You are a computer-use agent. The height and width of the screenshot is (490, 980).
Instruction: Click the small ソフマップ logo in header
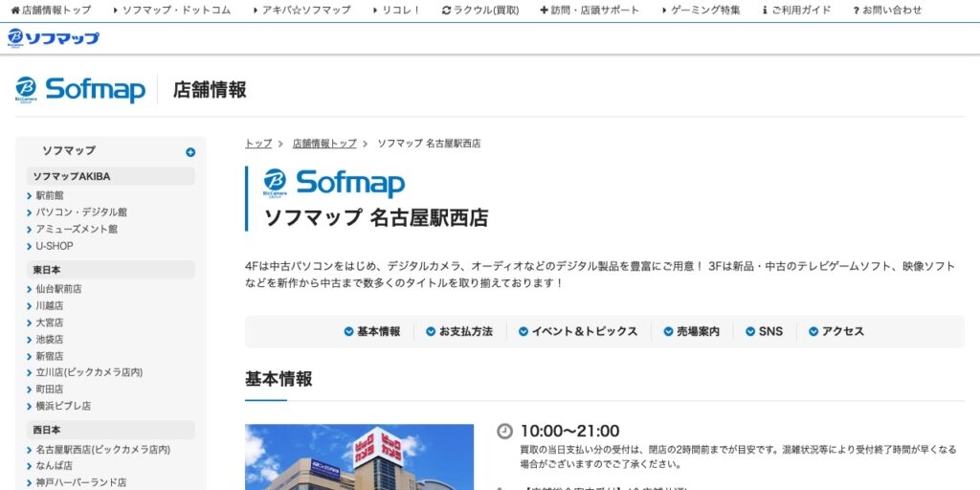click(x=54, y=38)
